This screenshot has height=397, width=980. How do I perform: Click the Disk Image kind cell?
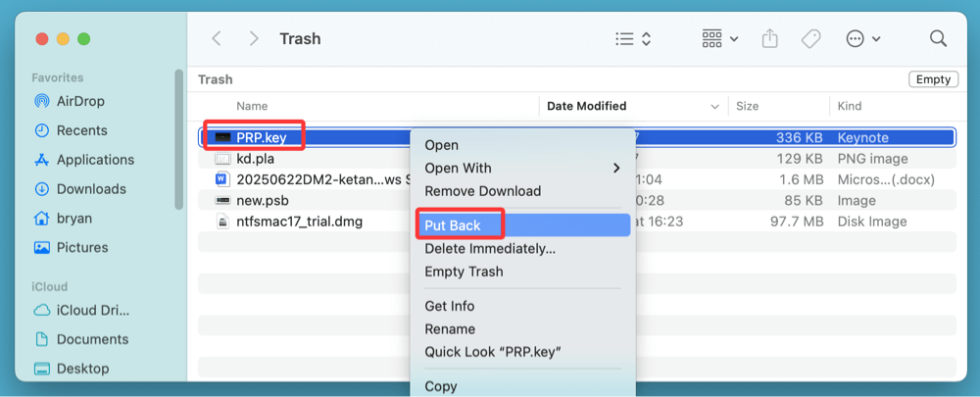[x=872, y=222]
